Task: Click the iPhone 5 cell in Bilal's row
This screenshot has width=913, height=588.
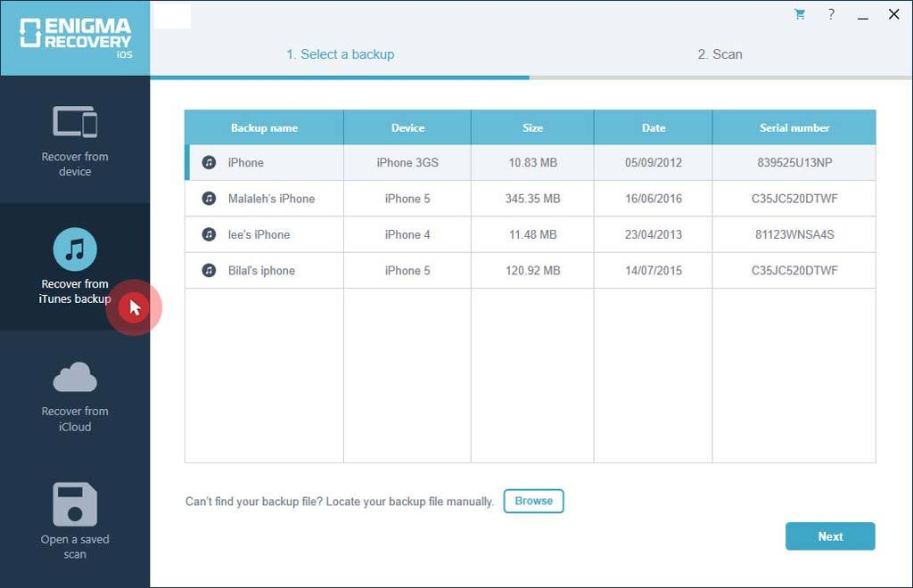Action: click(407, 271)
